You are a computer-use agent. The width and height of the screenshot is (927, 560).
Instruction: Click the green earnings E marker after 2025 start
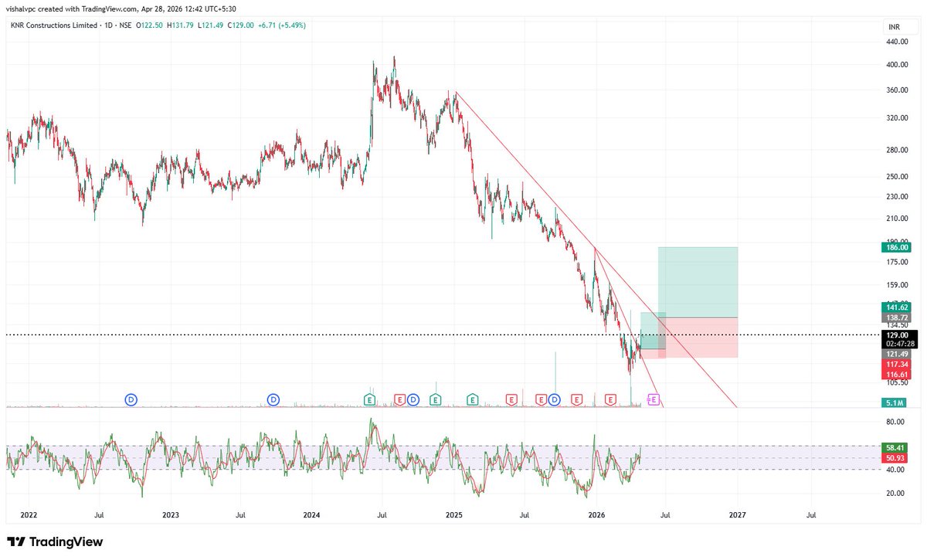coord(472,399)
